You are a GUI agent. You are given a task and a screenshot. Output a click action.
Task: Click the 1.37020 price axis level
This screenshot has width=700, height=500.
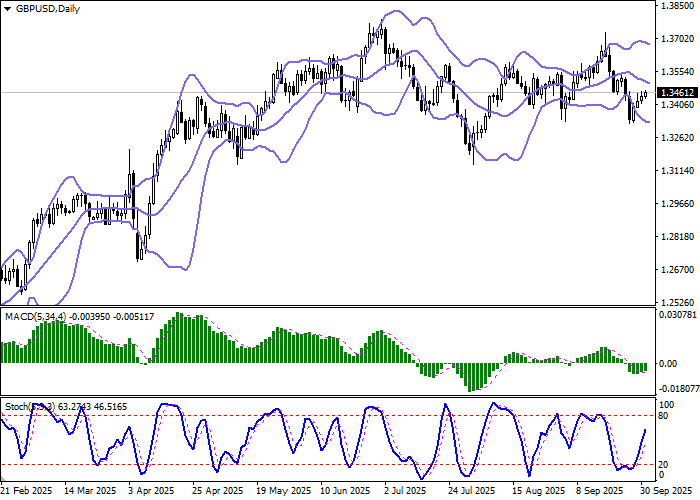(x=678, y=39)
